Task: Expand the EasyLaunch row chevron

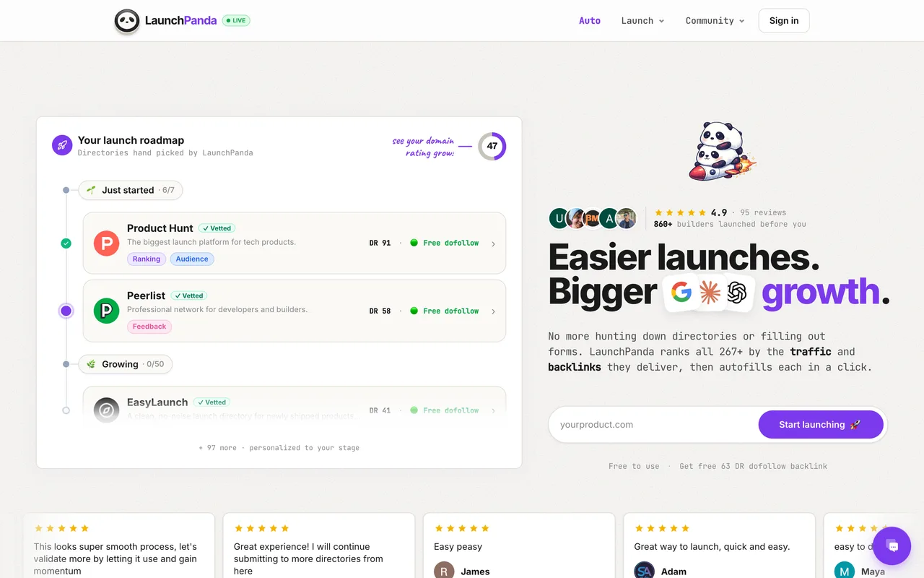Action: click(x=493, y=410)
